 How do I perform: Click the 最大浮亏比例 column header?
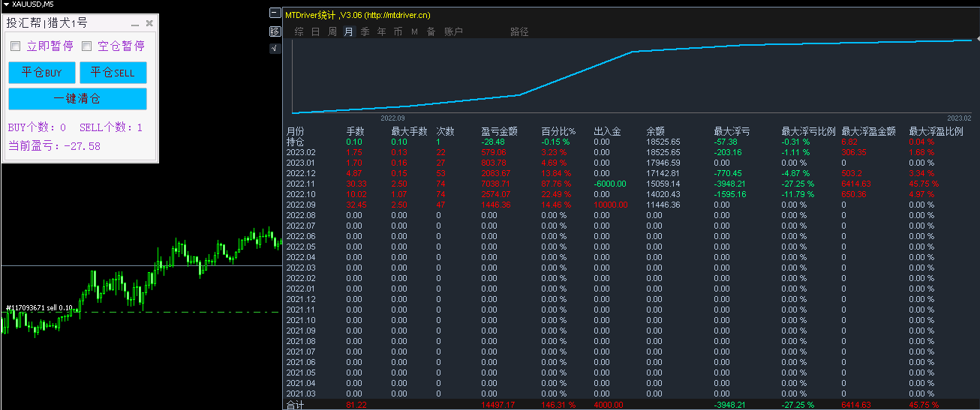pos(809,131)
